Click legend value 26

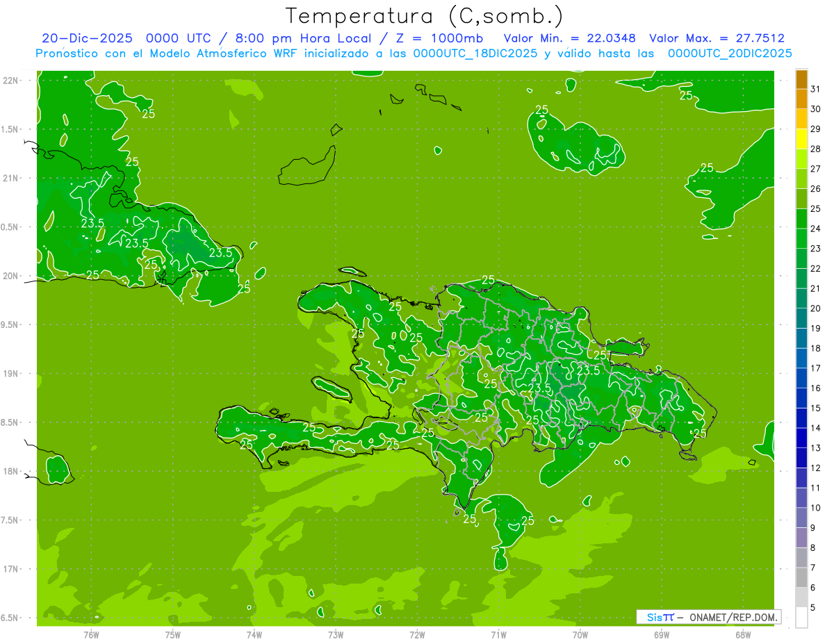[x=815, y=189]
